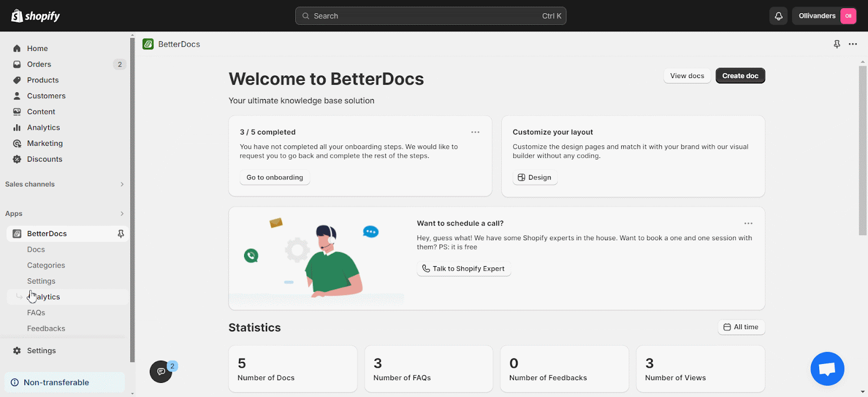
Task: Expand Sales channels section
Action: click(x=65, y=184)
